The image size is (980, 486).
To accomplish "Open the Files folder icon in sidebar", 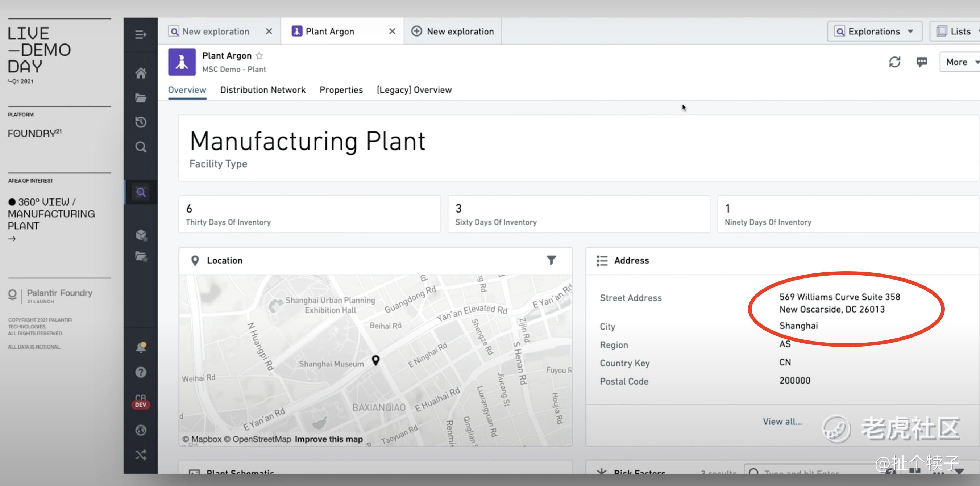I will click(141, 98).
